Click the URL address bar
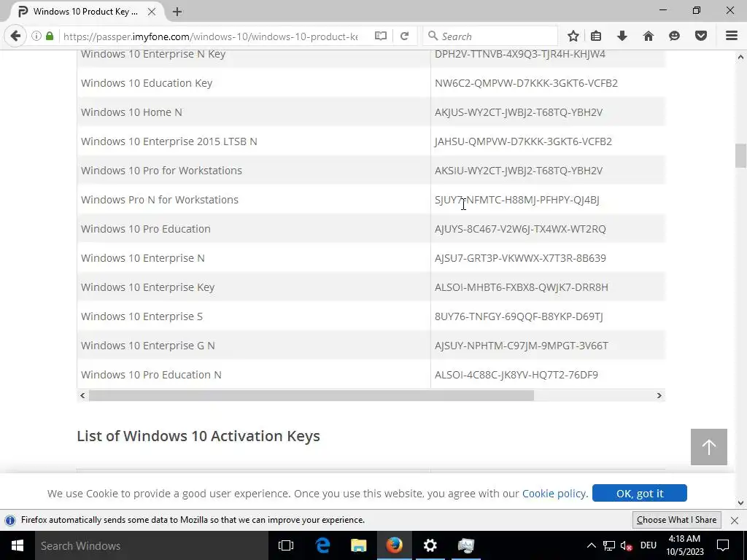 point(209,36)
